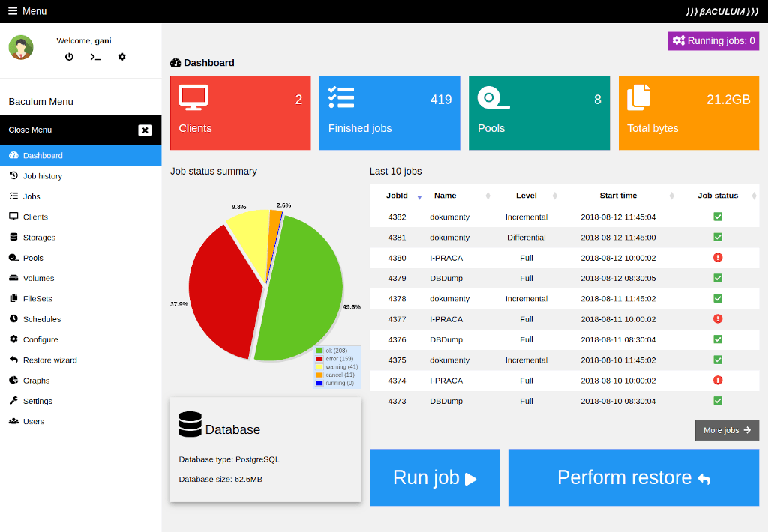Open Clients sidebar item

[x=81, y=217]
